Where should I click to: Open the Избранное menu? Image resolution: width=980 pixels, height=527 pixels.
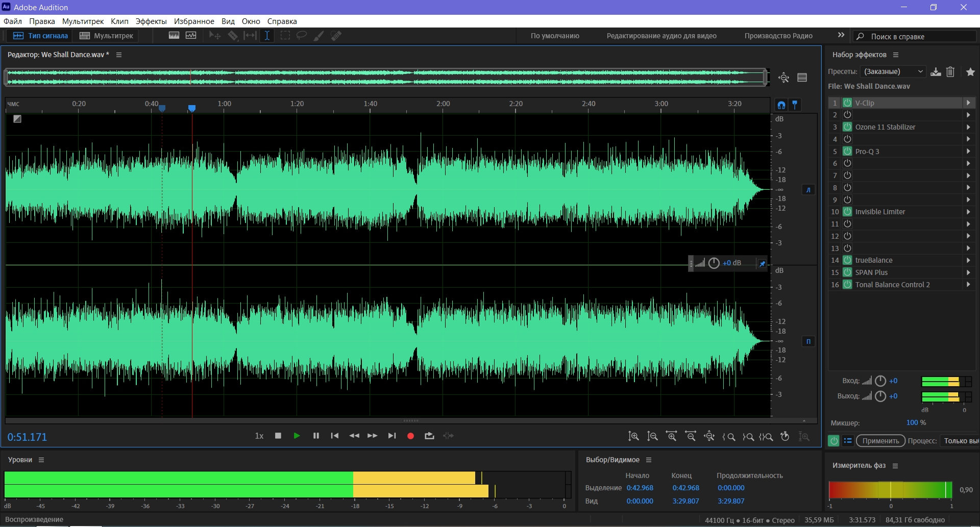tap(194, 21)
